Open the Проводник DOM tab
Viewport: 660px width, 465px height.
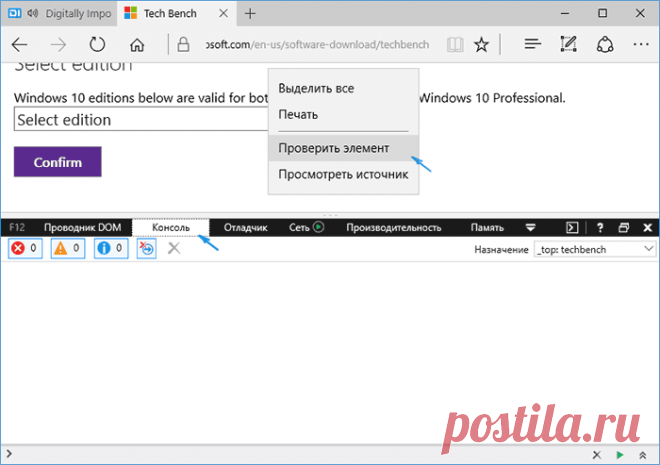tap(82, 228)
